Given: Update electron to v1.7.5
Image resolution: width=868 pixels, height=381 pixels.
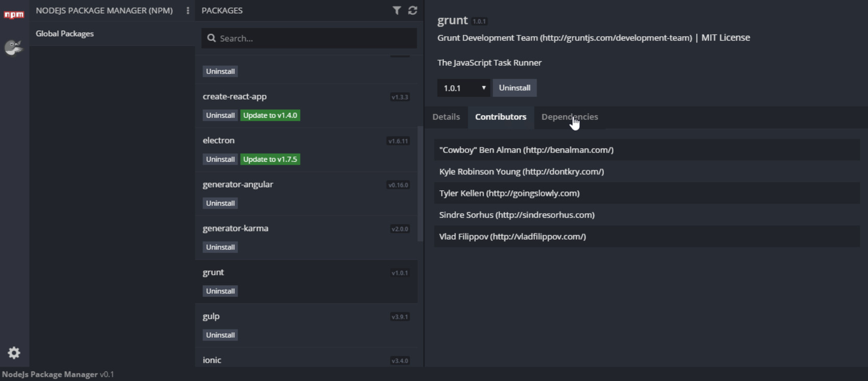Looking at the screenshot, I should (x=270, y=159).
